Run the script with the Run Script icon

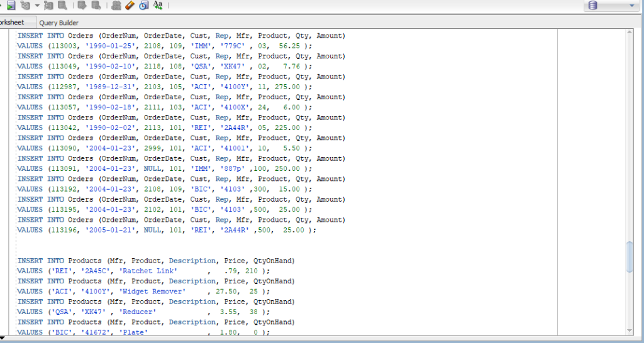11,5
